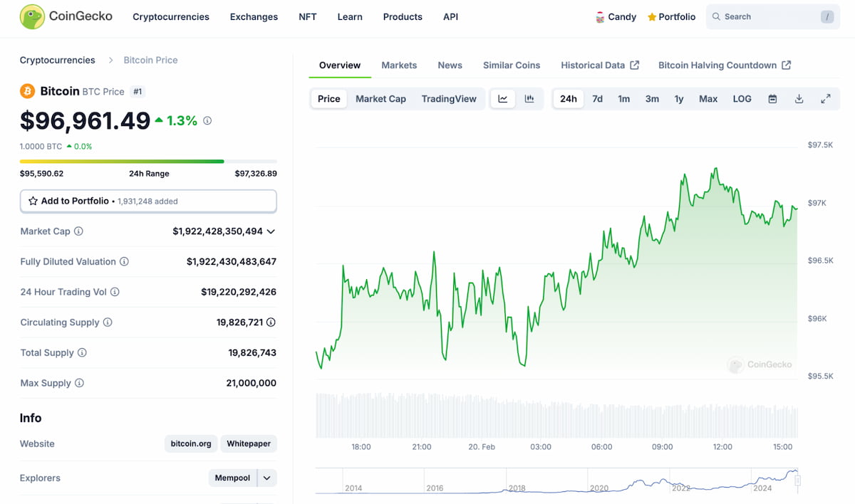855x504 pixels.
Task: Focus the Search input field
Action: click(773, 16)
